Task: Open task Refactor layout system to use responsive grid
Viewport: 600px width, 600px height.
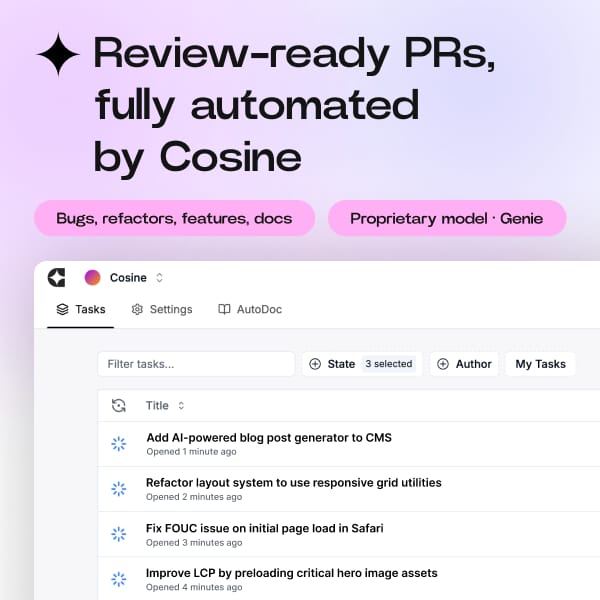Action: [293, 483]
